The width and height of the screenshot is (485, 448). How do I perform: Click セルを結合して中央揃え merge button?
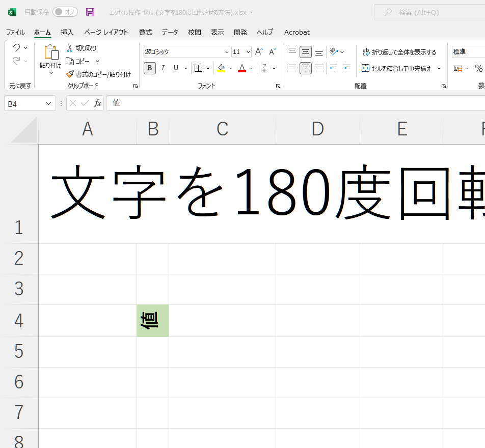[396, 68]
